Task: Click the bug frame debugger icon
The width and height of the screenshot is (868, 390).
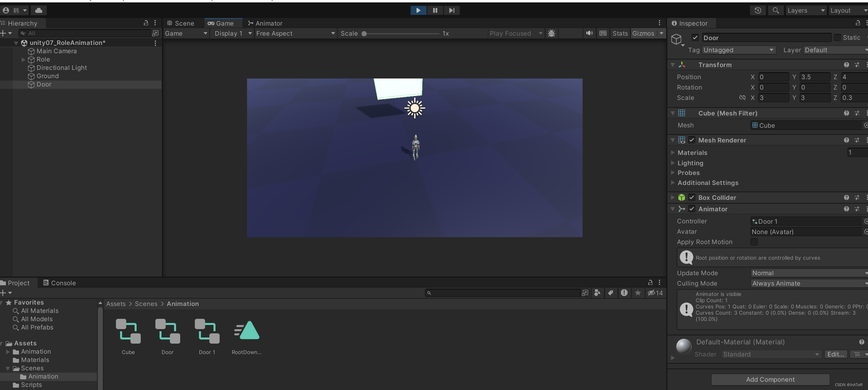Action: pos(551,33)
